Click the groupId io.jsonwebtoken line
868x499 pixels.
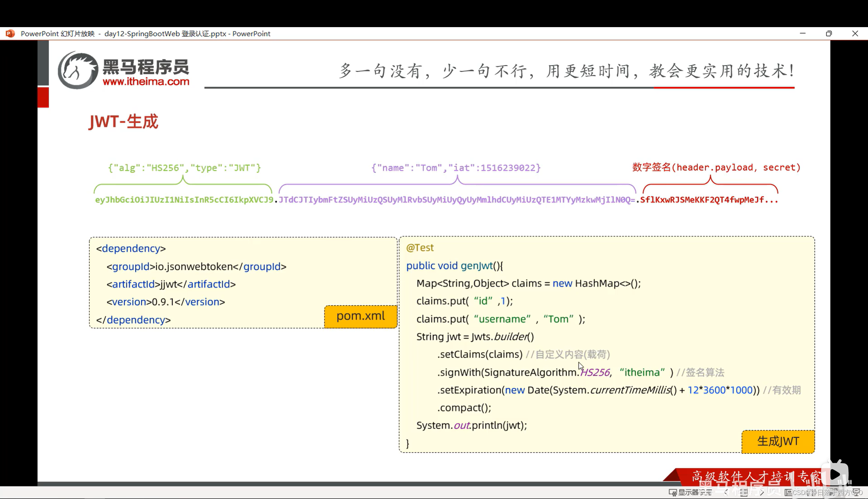(x=196, y=266)
